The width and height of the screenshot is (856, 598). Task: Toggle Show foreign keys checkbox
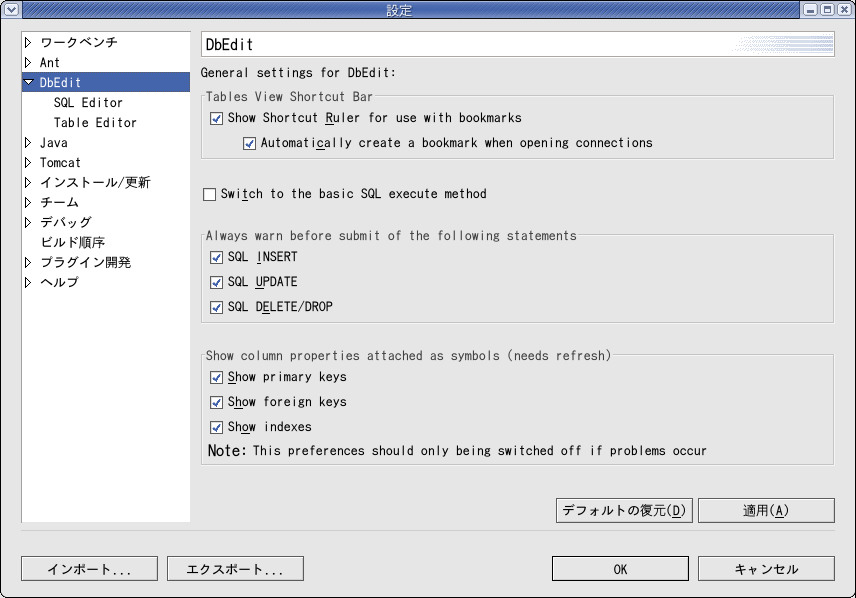pos(217,402)
